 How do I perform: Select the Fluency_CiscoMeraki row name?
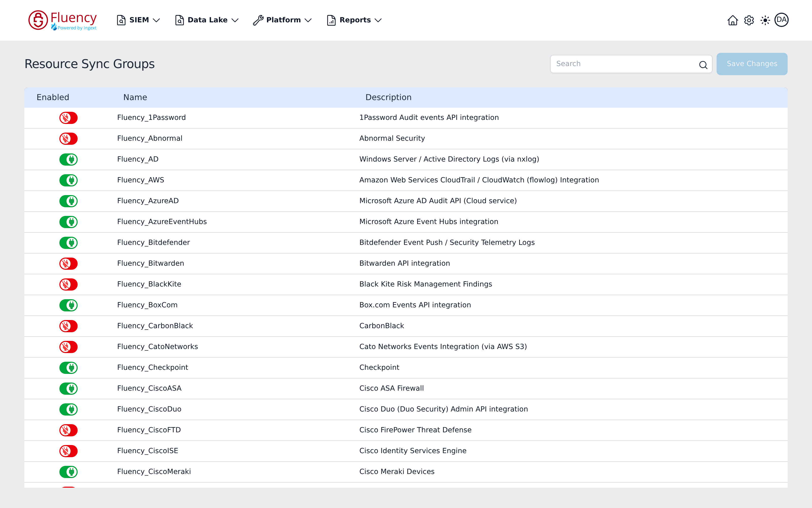(154, 472)
